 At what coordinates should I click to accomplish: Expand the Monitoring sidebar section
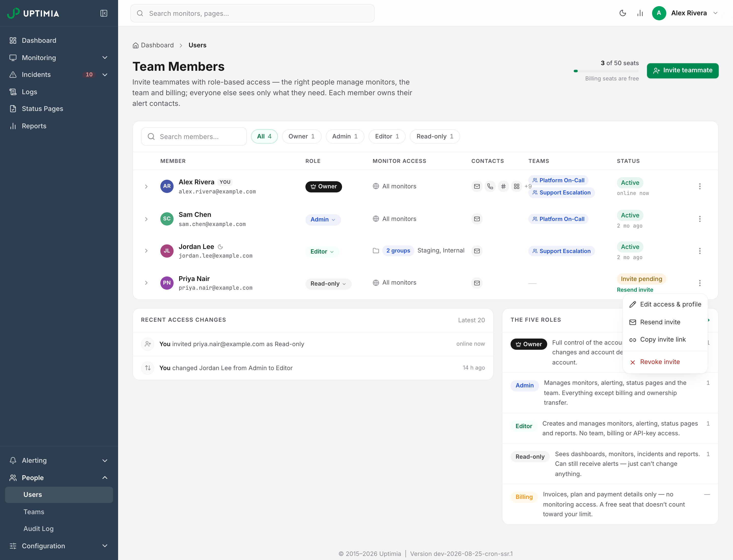59,58
